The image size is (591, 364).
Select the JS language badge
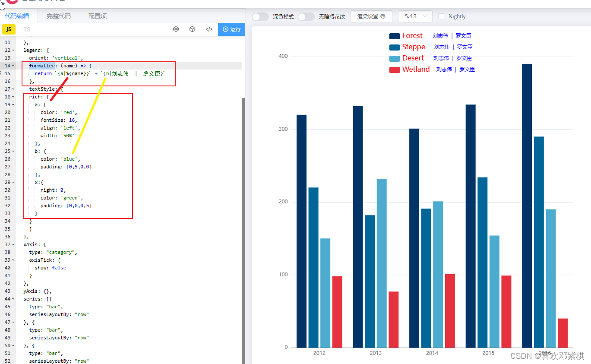click(9, 29)
